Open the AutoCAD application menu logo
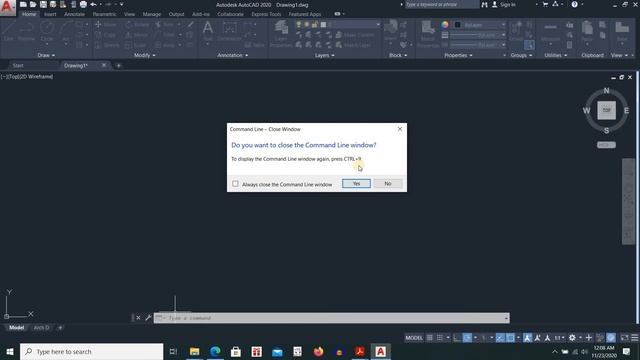This screenshot has height=360, width=640. 7,7
